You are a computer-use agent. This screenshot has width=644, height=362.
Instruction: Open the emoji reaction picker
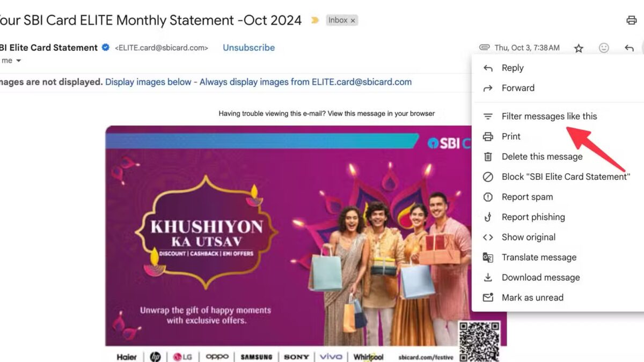tap(604, 48)
